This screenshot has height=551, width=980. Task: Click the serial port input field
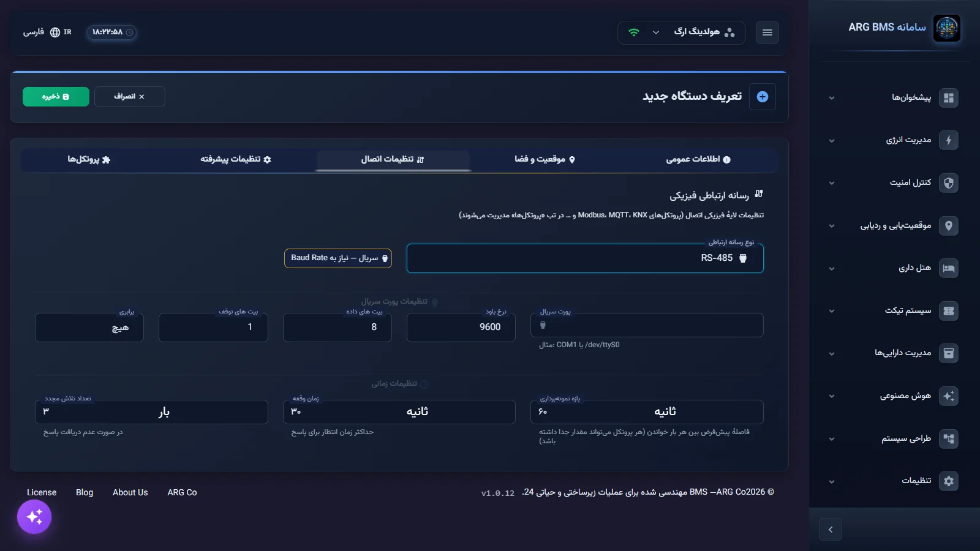point(647,325)
